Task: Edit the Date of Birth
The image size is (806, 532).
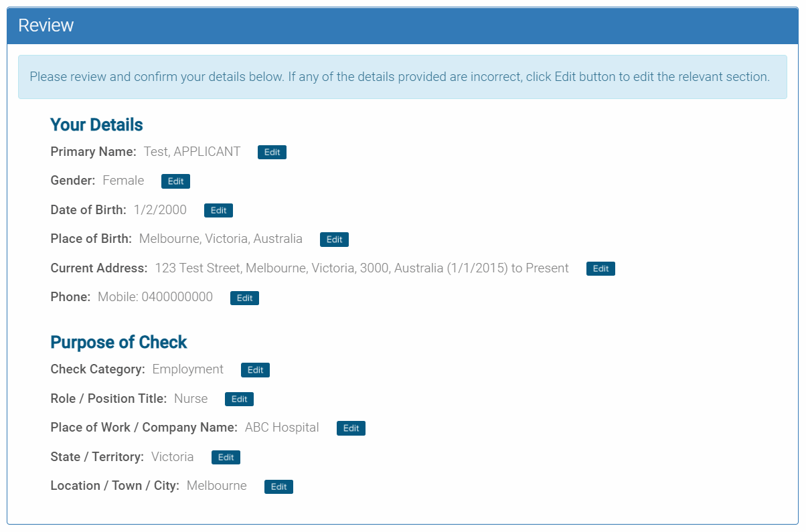Action: 218,210
